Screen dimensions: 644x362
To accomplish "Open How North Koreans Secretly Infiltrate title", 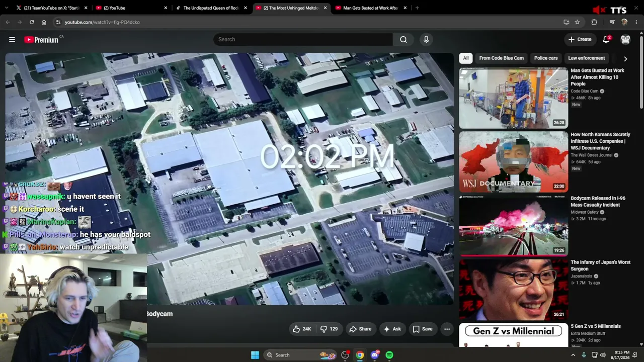I will coord(600,141).
